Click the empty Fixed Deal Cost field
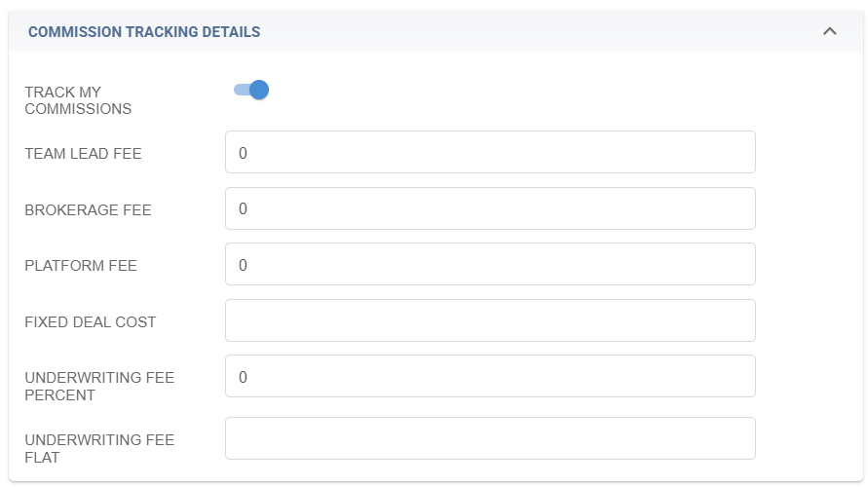The image size is (868, 487). (x=490, y=320)
